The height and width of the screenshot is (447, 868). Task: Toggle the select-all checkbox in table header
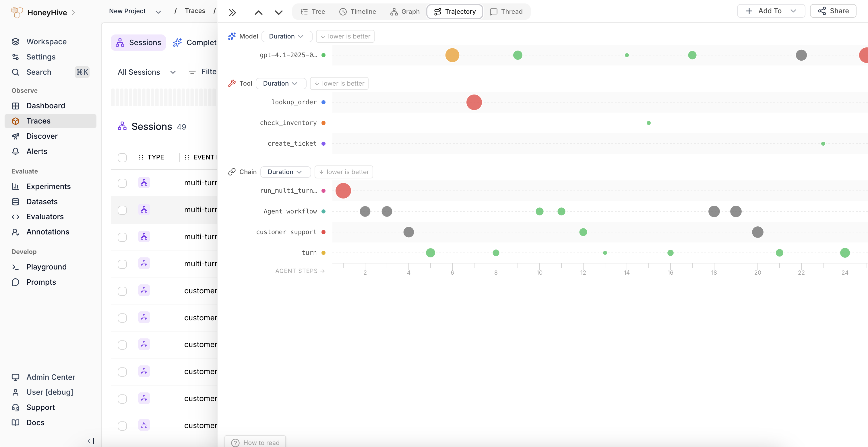point(122,157)
